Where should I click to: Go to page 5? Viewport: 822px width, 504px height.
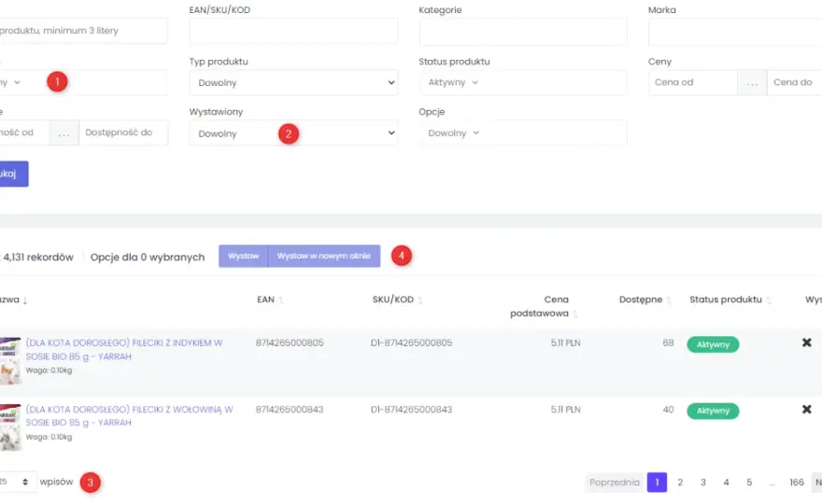click(749, 483)
